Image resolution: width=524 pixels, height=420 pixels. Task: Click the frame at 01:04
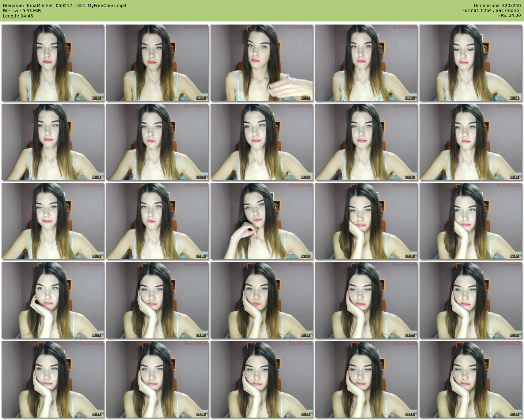point(52,142)
